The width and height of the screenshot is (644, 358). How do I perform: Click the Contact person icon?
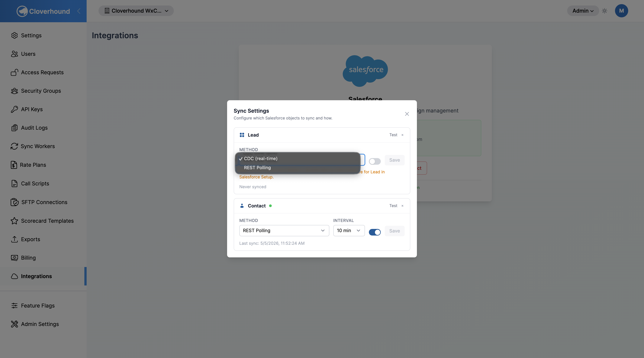(x=242, y=206)
